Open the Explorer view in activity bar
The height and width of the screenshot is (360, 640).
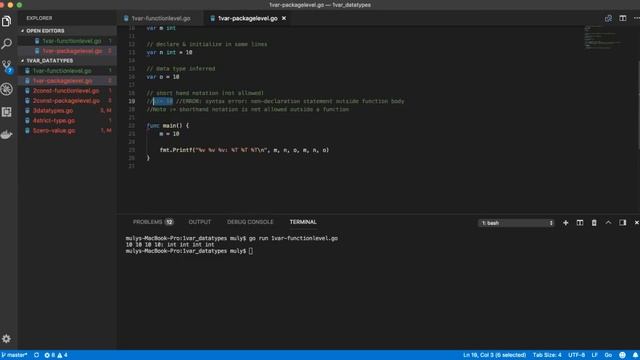pyautogui.click(x=7, y=21)
